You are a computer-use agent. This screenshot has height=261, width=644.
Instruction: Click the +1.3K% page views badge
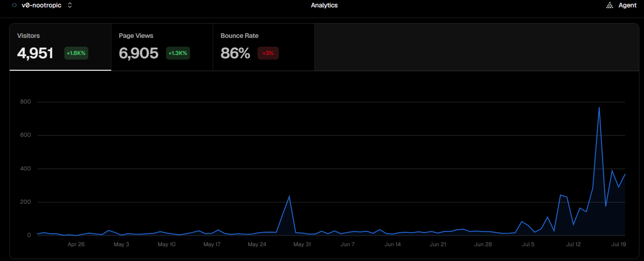pyautogui.click(x=178, y=53)
